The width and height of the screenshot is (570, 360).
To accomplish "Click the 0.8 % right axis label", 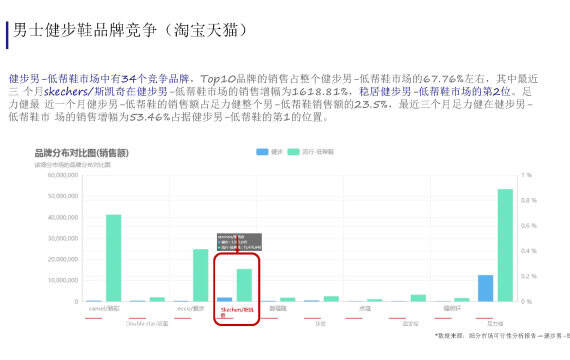I will click(x=529, y=200).
